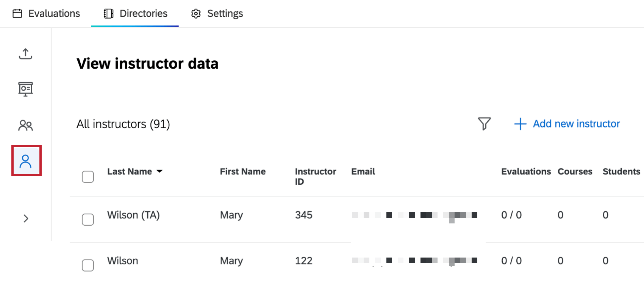Select the instructors icon in the sidebar
This screenshot has width=644, height=286.
(25, 160)
